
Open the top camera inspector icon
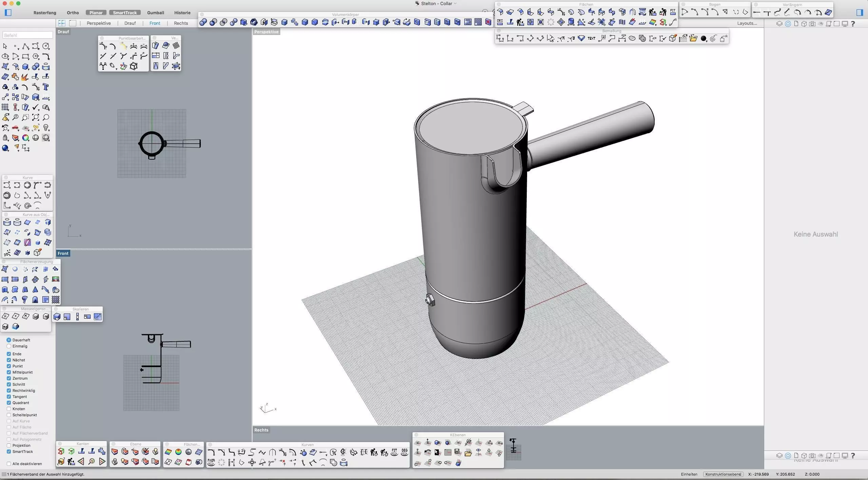[x=812, y=24]
